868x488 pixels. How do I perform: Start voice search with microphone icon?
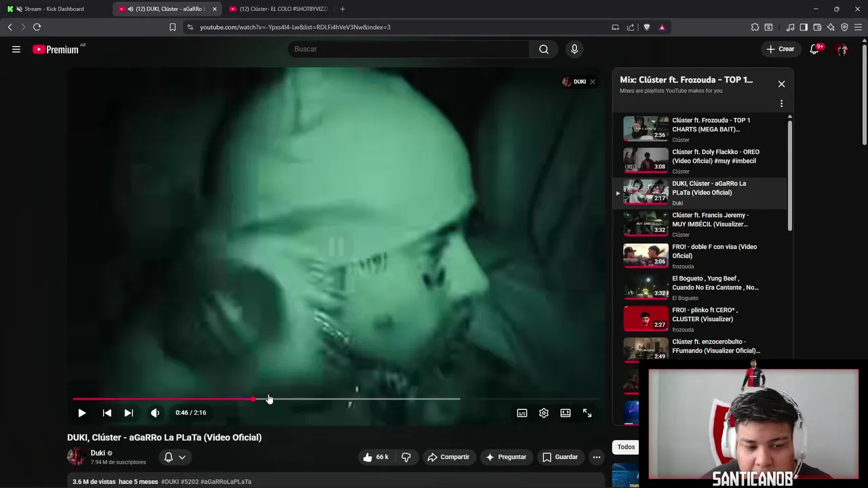(574, 49)
